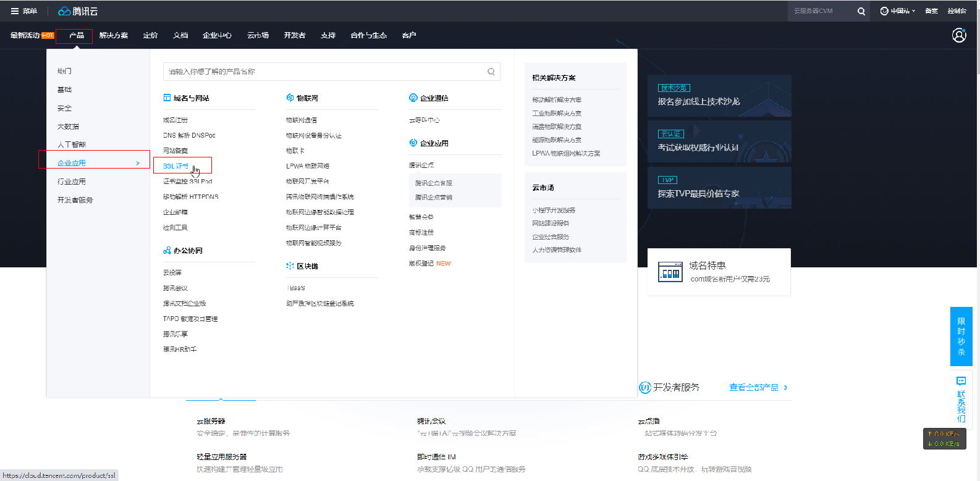
Task: Open the 产品 menu tab
Action: tap(77, 35)
